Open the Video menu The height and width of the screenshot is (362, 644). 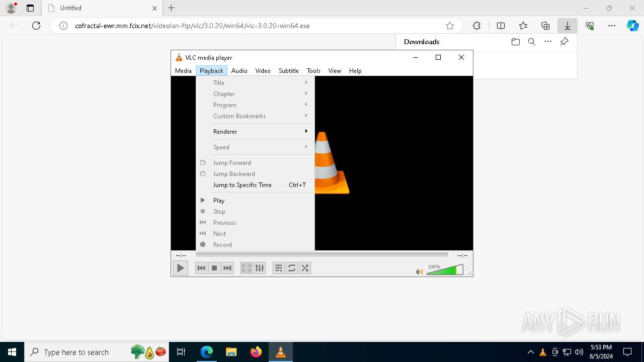(263, 71)
